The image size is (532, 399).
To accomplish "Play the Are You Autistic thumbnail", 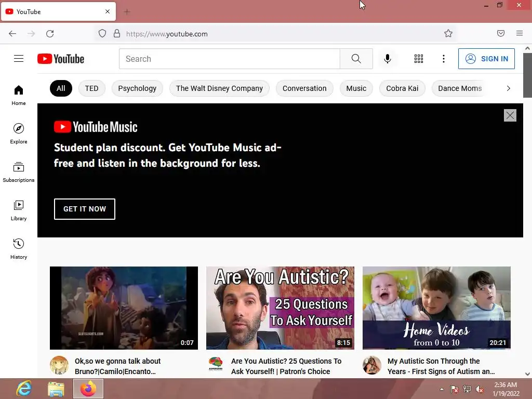I will click(280, 308).
